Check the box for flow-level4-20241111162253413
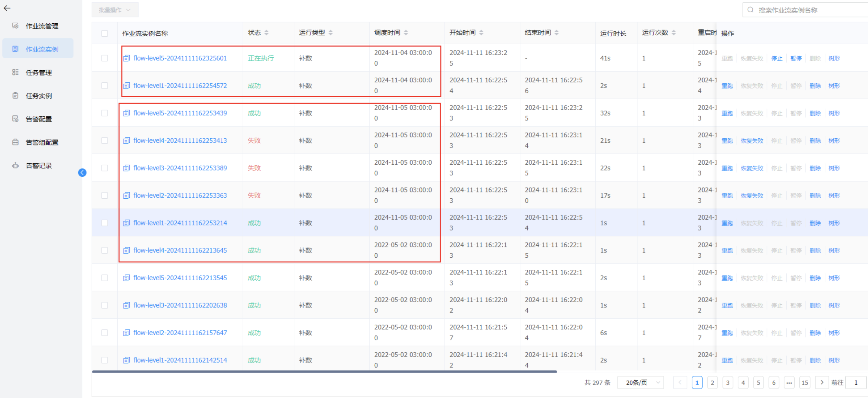Screen dimensions: 868x398 click(x=105, y=141)
